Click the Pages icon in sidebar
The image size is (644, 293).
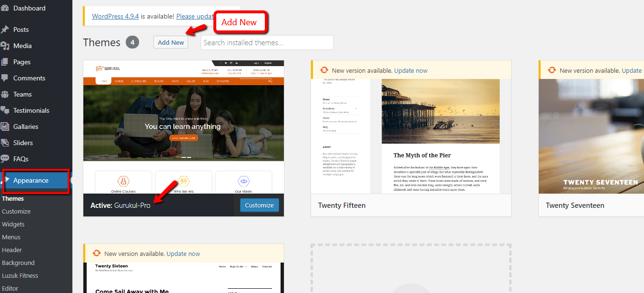(5, 62)
